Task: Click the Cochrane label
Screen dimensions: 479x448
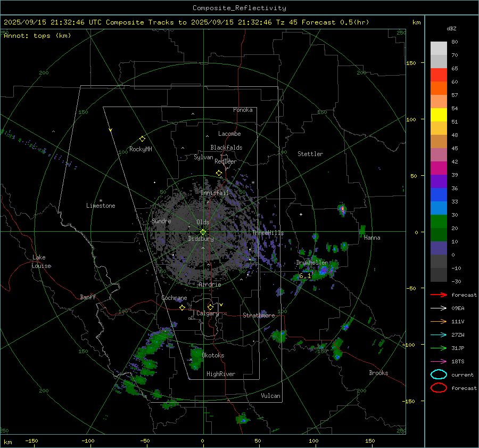Action: (x=174, y=298)
